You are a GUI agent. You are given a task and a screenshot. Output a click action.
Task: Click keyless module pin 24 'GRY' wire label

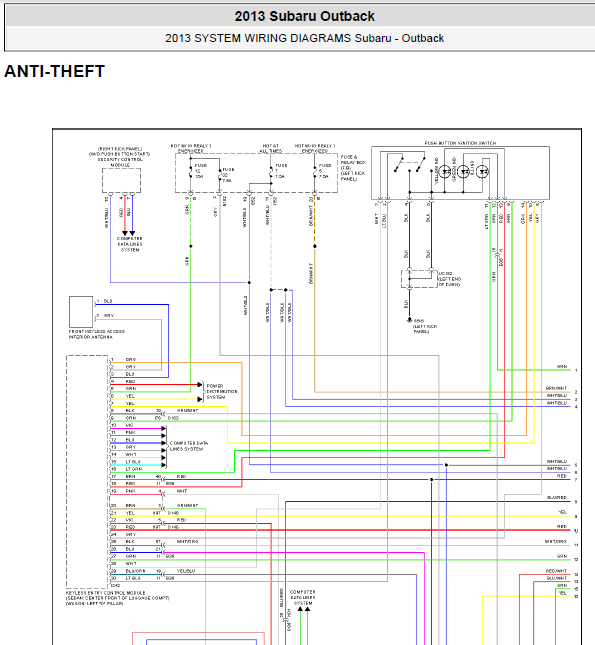click(x=130, y=534)
